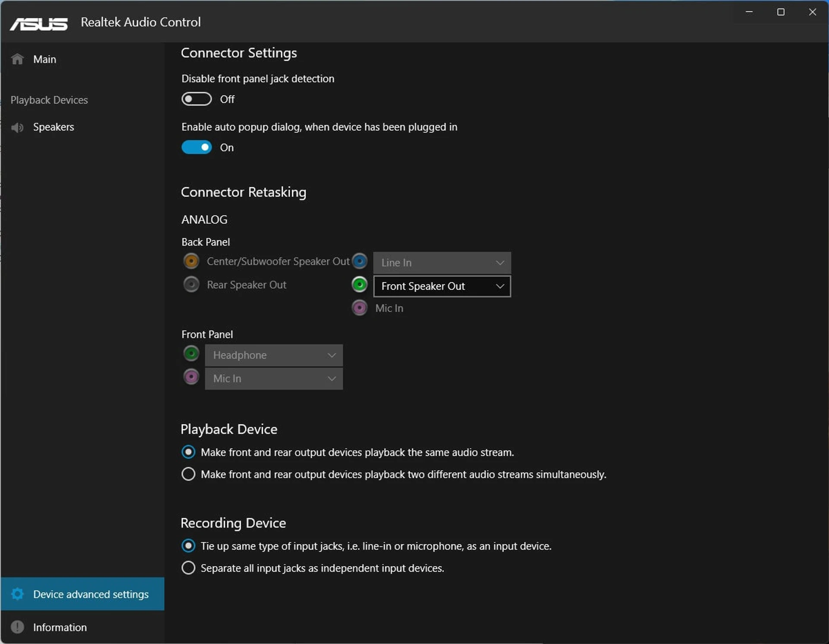Screen dimensions: 829x644
Task: Click the Center/Subwoofer Speaker Out label
Action: (x=278, y=261)
